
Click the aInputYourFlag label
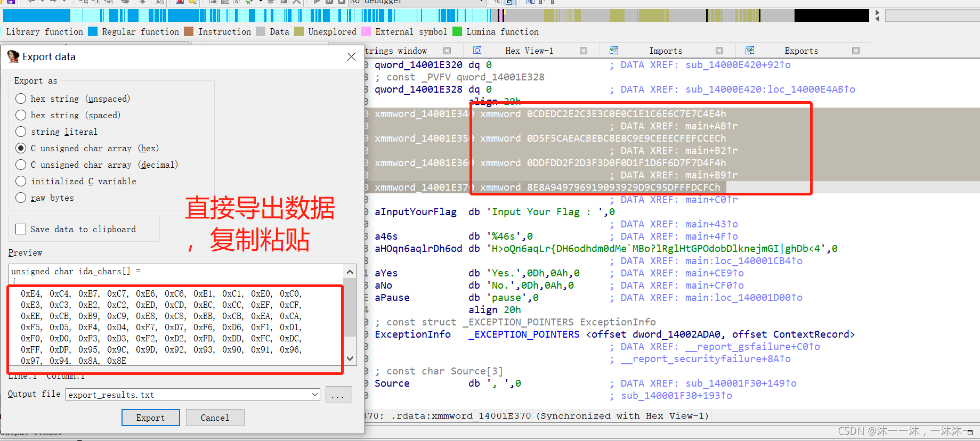(416, 211)
